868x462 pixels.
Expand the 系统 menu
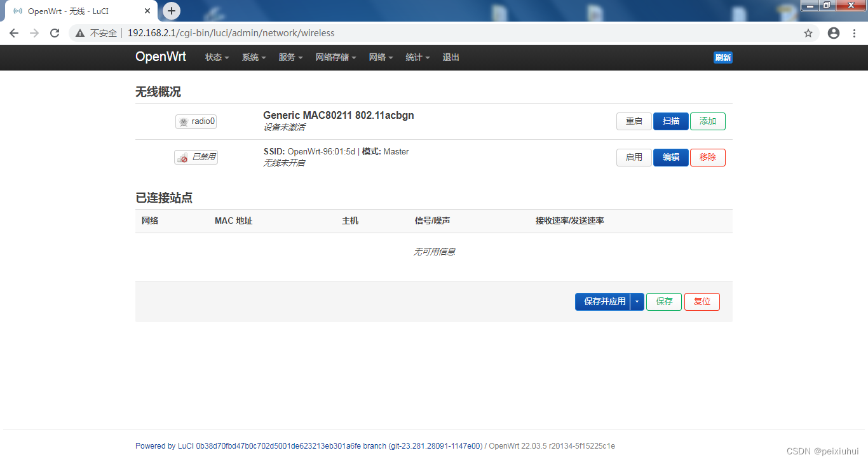coord(250,57)
